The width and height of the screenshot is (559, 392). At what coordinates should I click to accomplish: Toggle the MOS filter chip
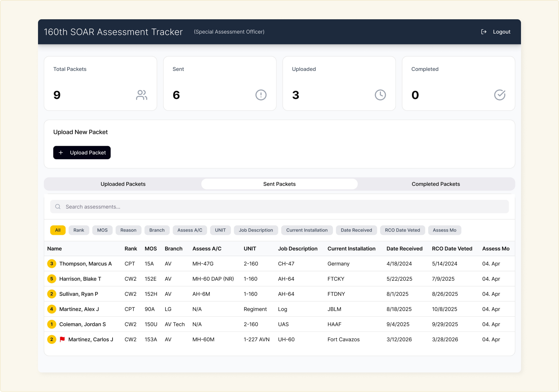(x=102, y=230)
